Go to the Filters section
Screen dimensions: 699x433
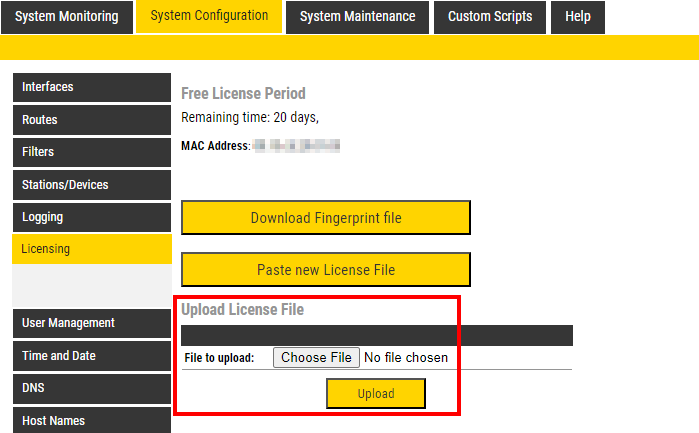pos(91,152)
